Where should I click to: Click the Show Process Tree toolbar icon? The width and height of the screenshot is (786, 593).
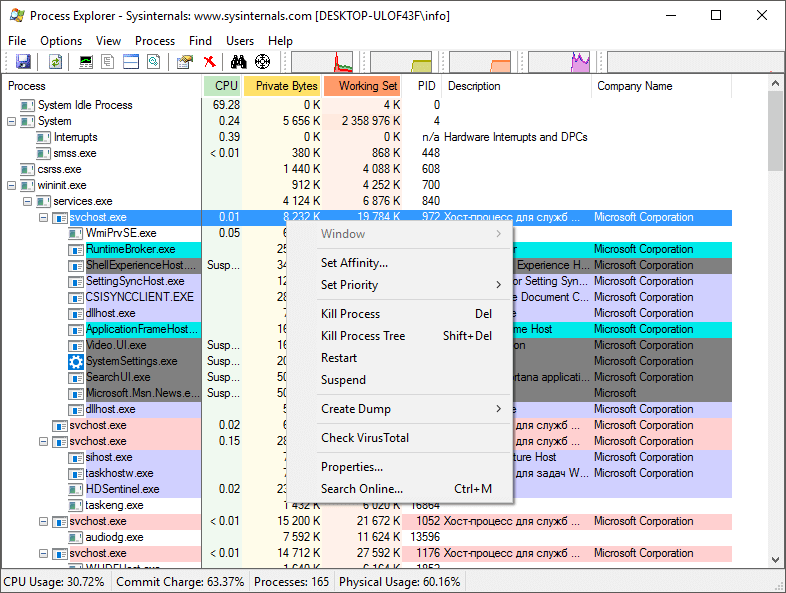coord(109,62)
